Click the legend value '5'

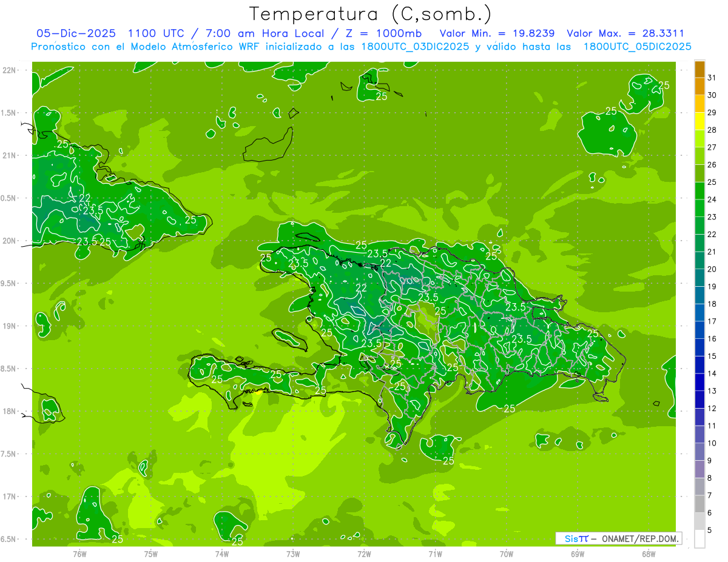[710, 530]
